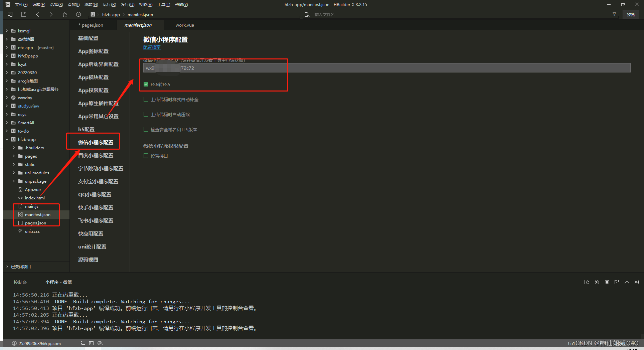Click the cloud globe icon in status bar
Viewport: 644px width, 350px height.
[100, 343]
